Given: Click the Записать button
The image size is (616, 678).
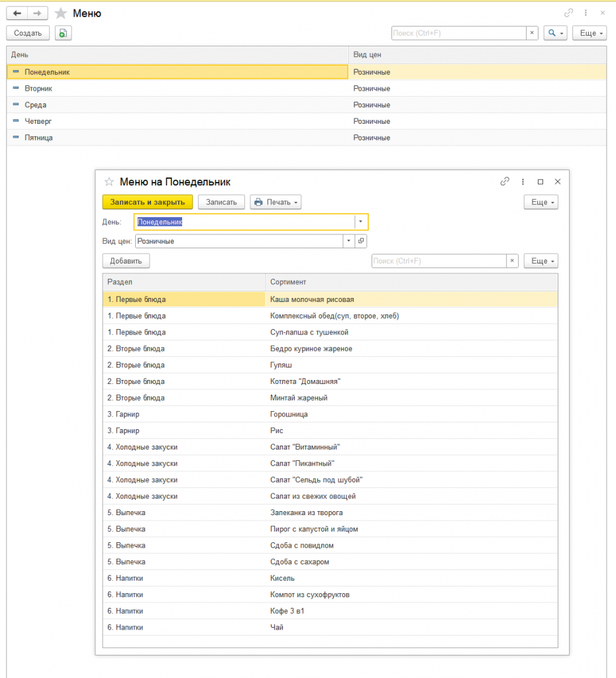Looking at the screenshot, I should pyautogui.click(x=221, y=202).
